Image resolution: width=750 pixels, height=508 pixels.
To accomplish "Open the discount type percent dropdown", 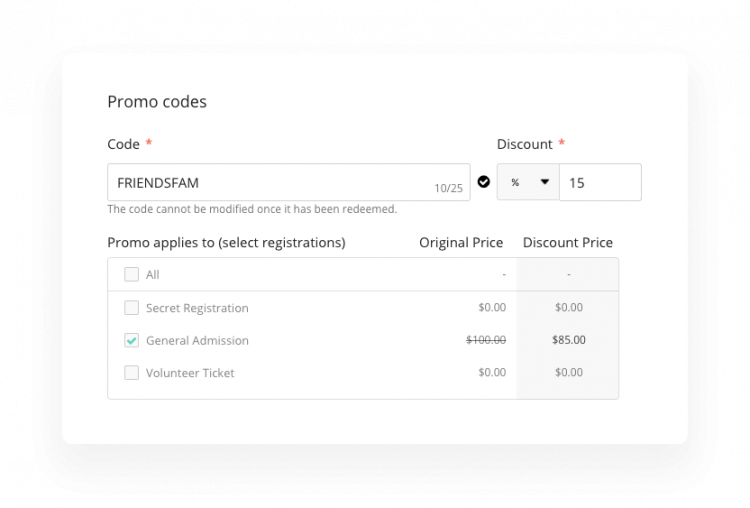I will click(x=528, y=182).
